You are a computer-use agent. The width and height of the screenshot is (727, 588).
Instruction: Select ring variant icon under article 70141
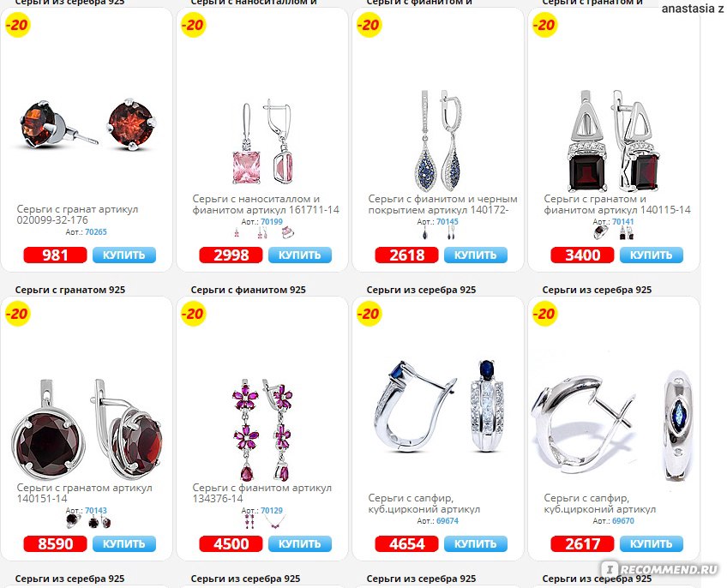(600, 232)
